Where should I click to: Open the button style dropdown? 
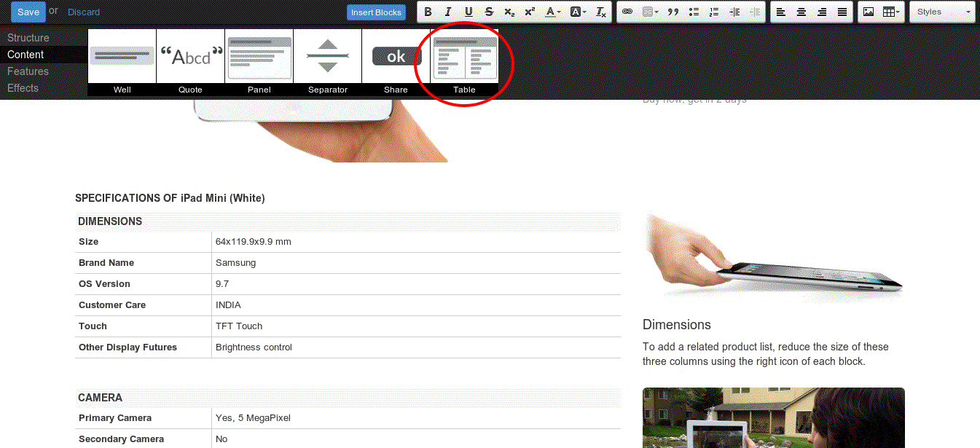pyautogui.click(x=651, y=12)
